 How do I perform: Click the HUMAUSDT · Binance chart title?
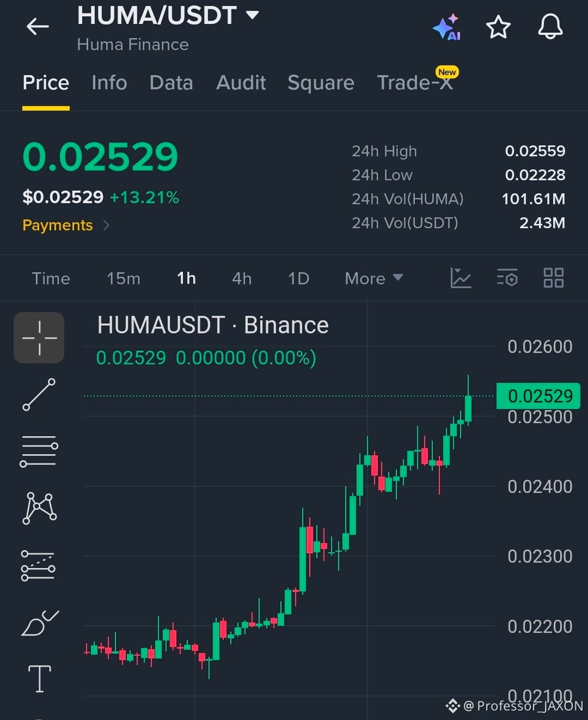click(213, 325)
